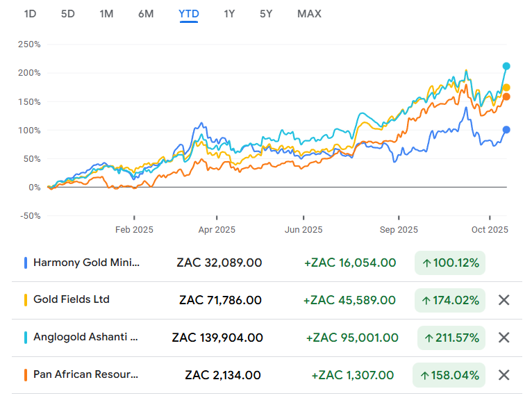Remove Anglogold Ashanti from comparison

click(x=504, y=338)
